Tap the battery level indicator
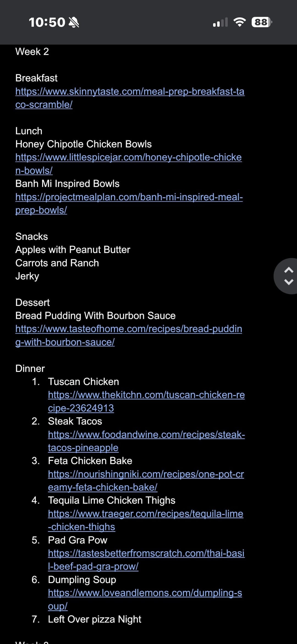This screenshot has height=644, width=297. point(262,22)
